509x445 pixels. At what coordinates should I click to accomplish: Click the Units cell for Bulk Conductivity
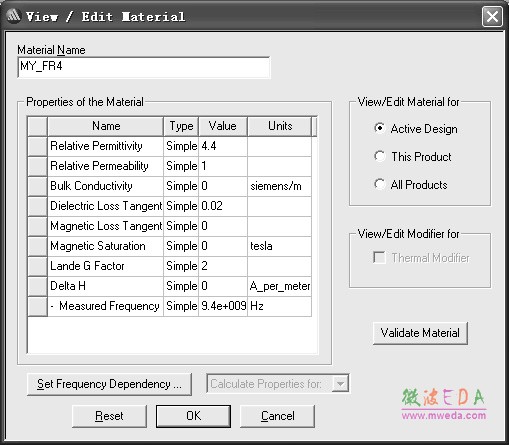pyautogui.click(x=280, y=186)
